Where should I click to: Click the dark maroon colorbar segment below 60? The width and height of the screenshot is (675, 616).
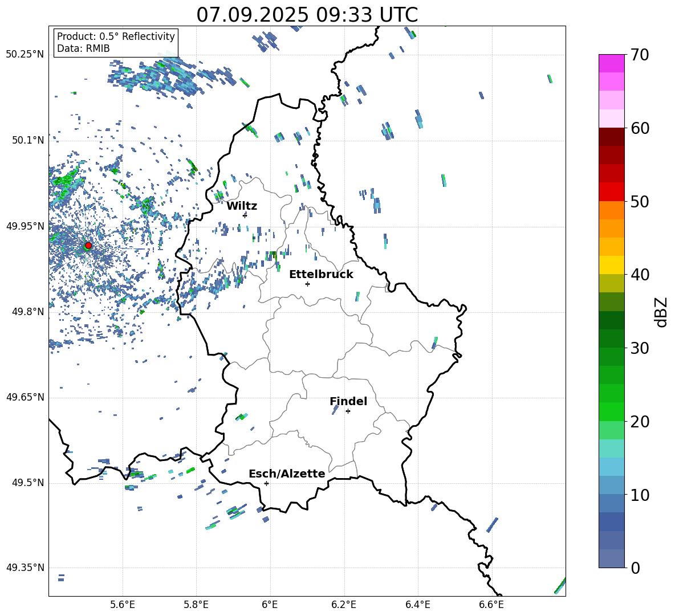pos(611,137)
